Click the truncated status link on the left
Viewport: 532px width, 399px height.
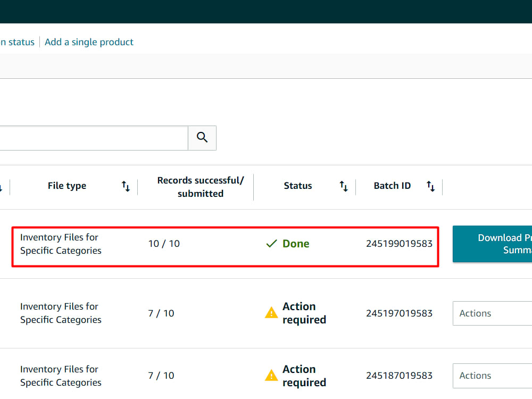click(x=17, y=41)
